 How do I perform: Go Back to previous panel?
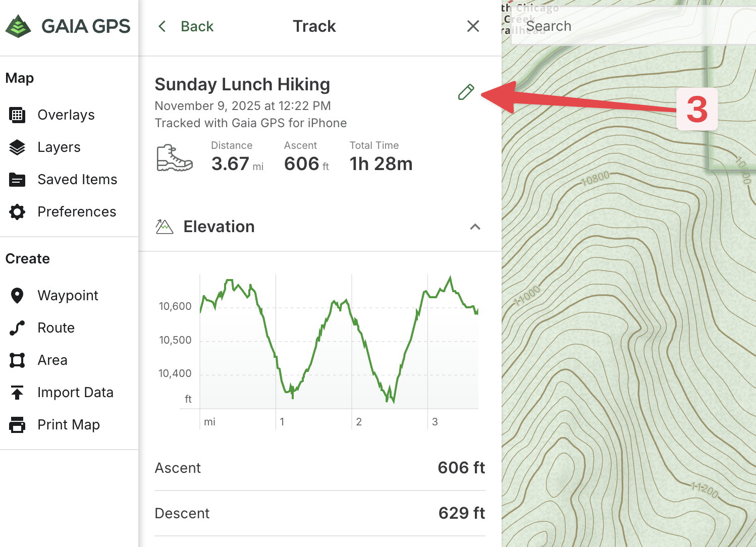point(186,26)
